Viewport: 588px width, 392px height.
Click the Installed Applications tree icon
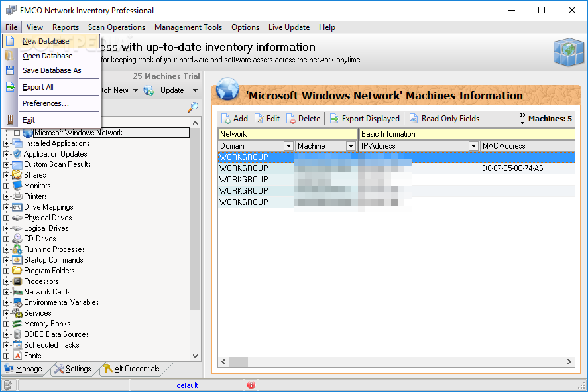pyautogui.click(x=17, y=143)
